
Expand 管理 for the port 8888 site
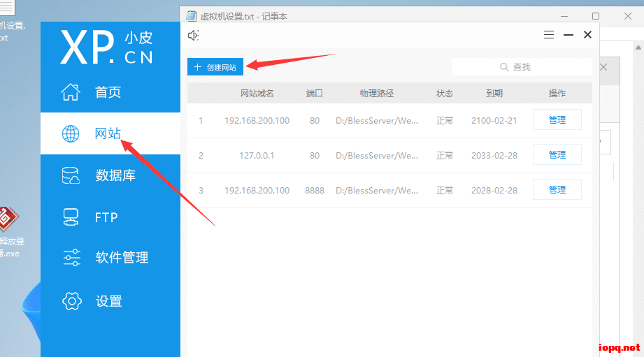coord(557,190)
